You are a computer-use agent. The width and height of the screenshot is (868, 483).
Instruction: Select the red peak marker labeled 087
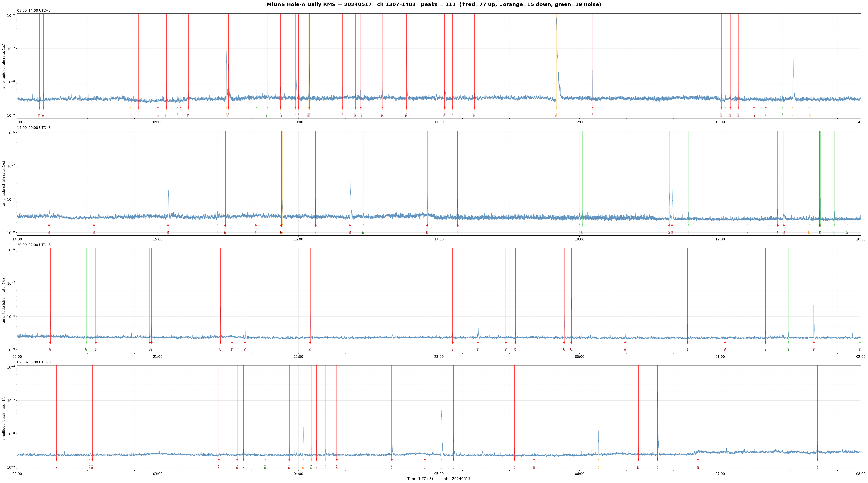(56, 459)
